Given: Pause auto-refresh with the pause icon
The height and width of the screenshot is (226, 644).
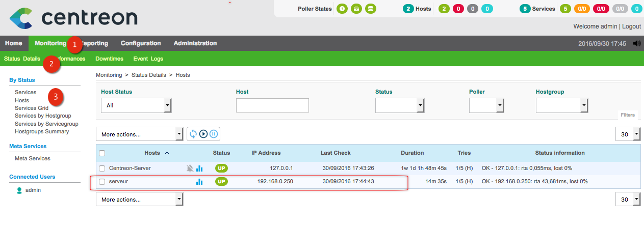Looking at the screenshot, I should tap(214, 134).
